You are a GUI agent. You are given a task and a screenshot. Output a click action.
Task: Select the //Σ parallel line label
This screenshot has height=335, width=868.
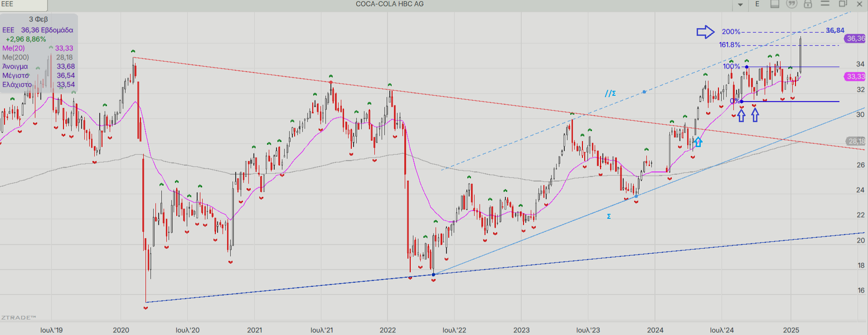(x=610, y=93)
